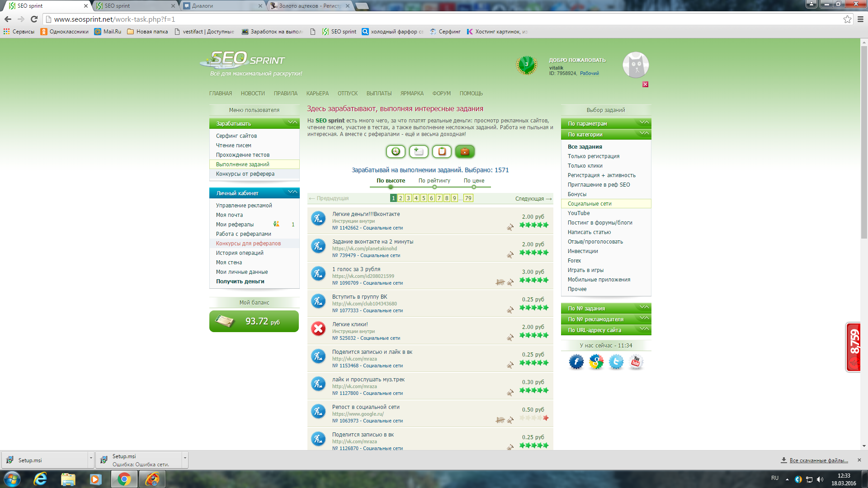This screenshot has width=868, height=488.
Task: Click the clipboard tests icon button
Action: (x=442, y=152)
